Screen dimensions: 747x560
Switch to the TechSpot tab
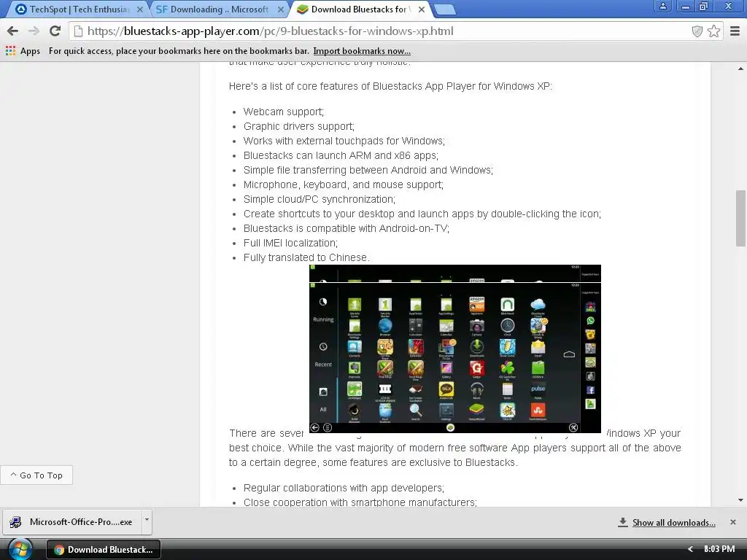pyautogui.click(x=76, y=9)
